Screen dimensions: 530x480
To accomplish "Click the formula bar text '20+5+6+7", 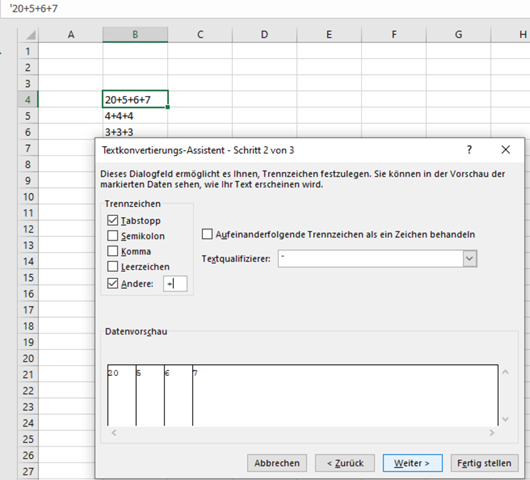I will [x=34, y=8].
